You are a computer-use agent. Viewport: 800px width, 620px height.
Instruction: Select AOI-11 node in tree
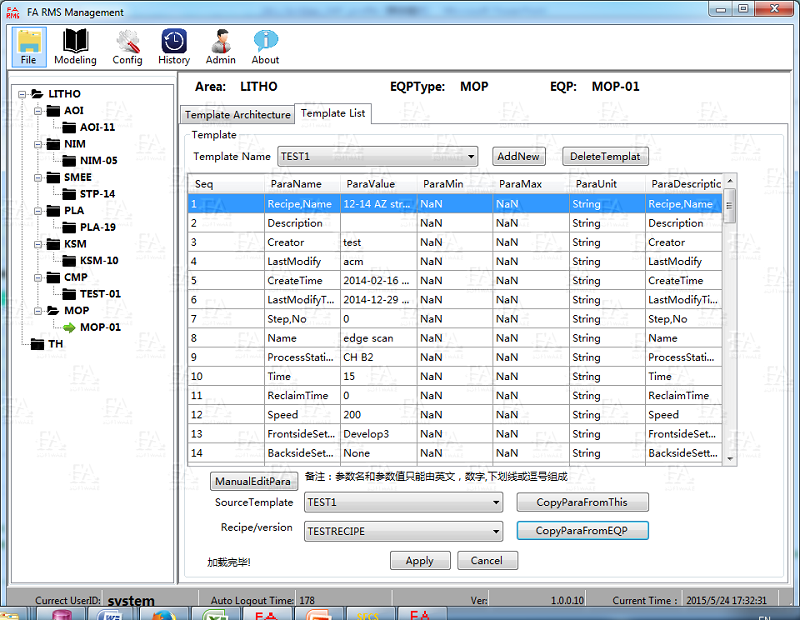click(97, 127)
